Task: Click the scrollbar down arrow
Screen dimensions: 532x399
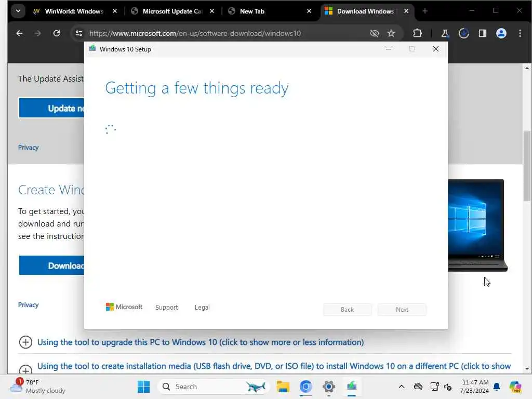Action: 527,369
